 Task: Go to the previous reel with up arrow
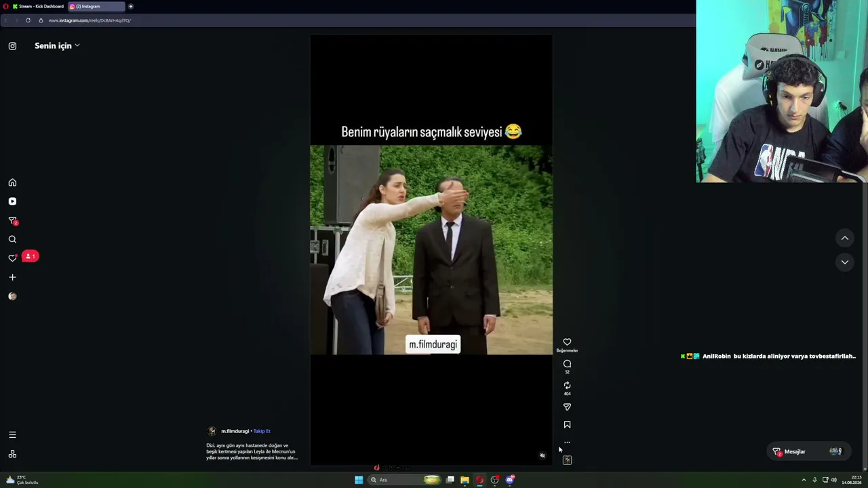tap(845, 238)
